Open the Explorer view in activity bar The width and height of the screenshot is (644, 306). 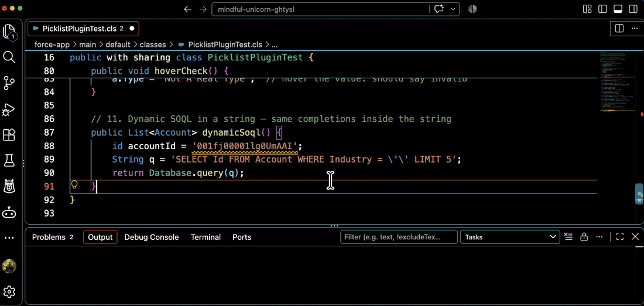[x=9, y=32]
